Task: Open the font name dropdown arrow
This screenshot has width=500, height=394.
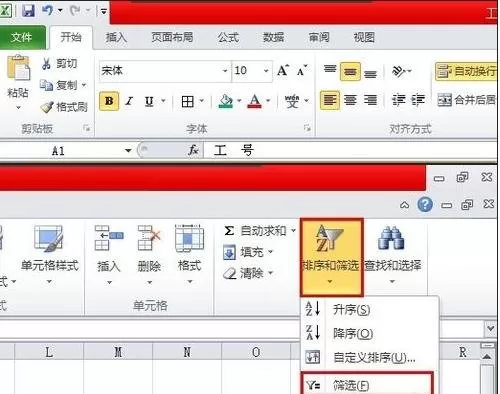Action: 225,71
